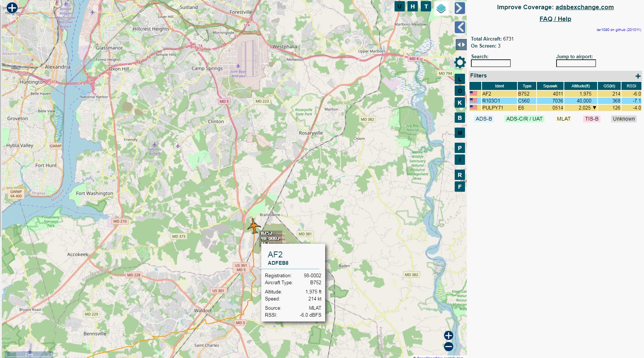Zoom out with the map minus button
This screenshot has width=644, height=358.
448,347
